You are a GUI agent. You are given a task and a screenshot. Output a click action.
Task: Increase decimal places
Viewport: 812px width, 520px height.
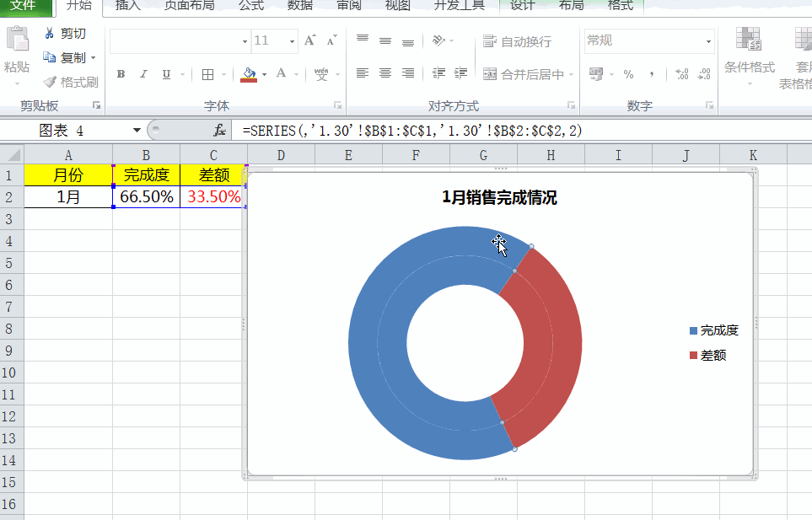click(x=682, y=74)
